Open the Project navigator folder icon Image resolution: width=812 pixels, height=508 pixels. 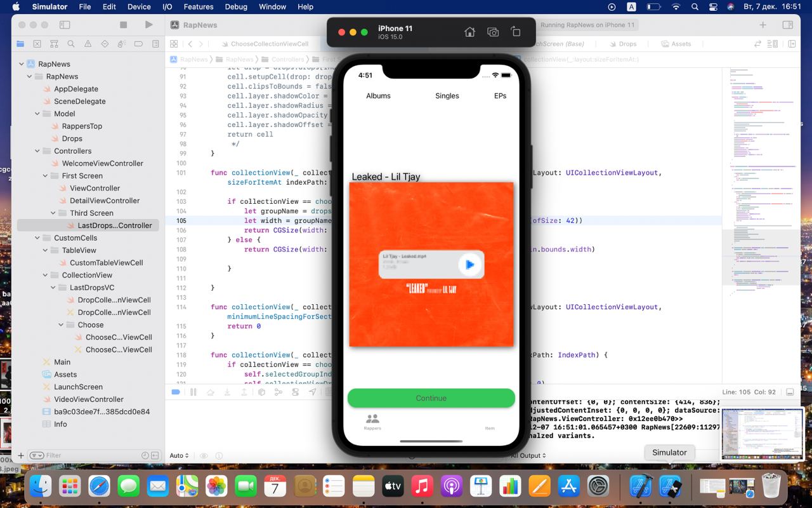click(20, 44)
